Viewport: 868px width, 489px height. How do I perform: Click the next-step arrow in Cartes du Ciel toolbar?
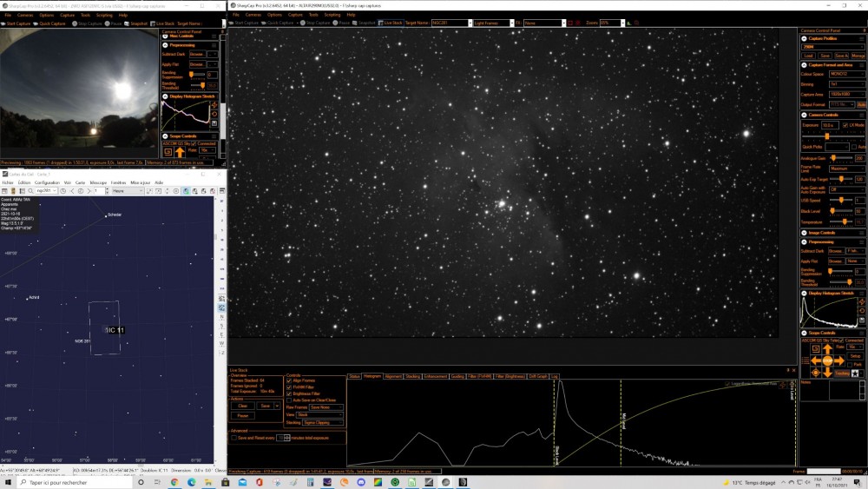(x=89, y=191)
